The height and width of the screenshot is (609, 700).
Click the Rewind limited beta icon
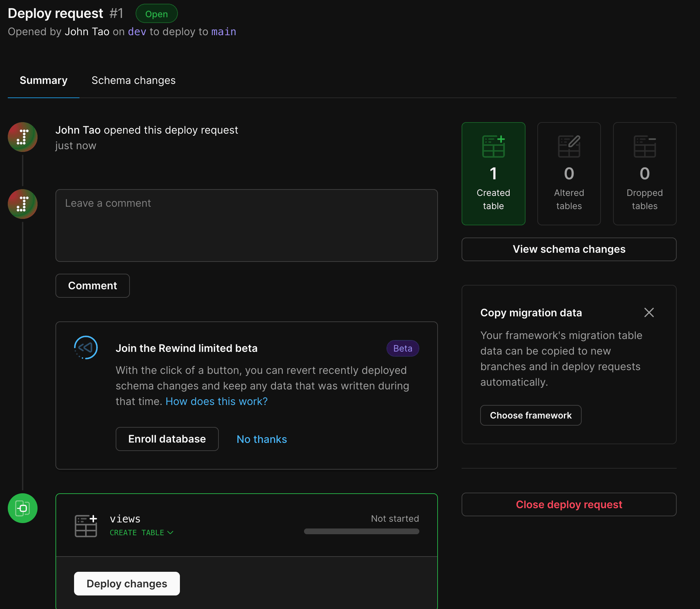click(x=86, y=346)
